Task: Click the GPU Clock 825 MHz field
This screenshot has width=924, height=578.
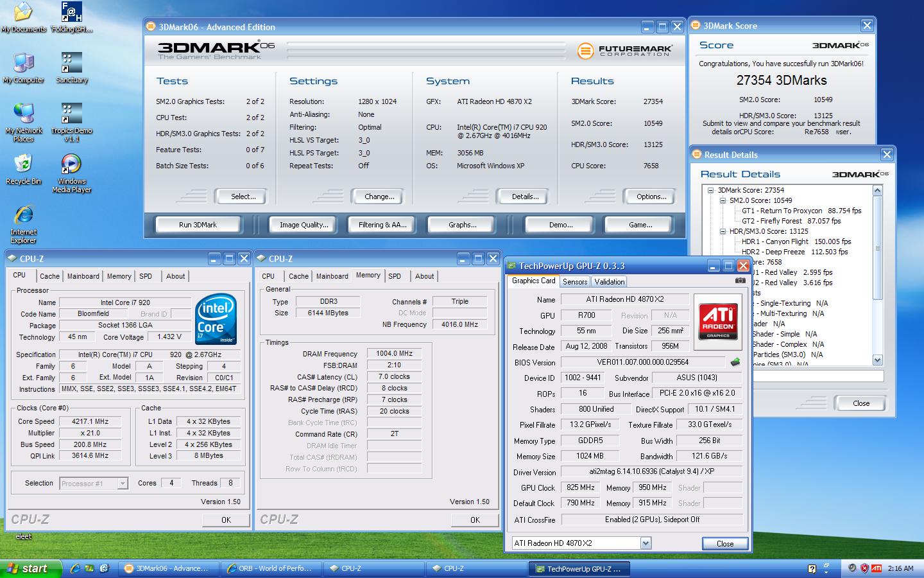Action: (x=581, y=487)
